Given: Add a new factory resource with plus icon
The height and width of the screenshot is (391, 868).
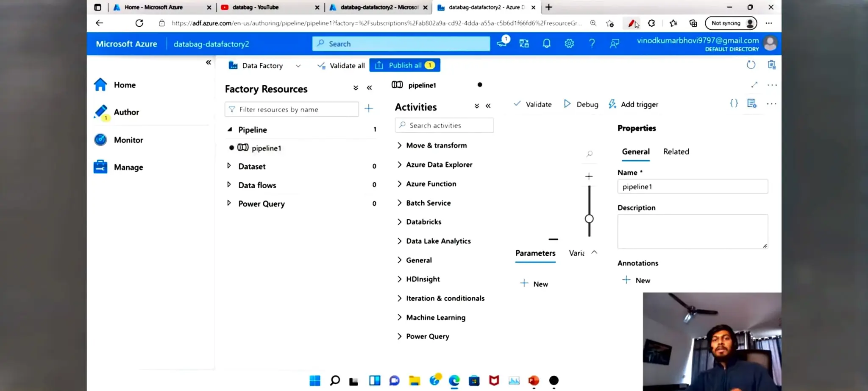Looking at the screenshot, I should pyautogui.click(x=369, y=109).
